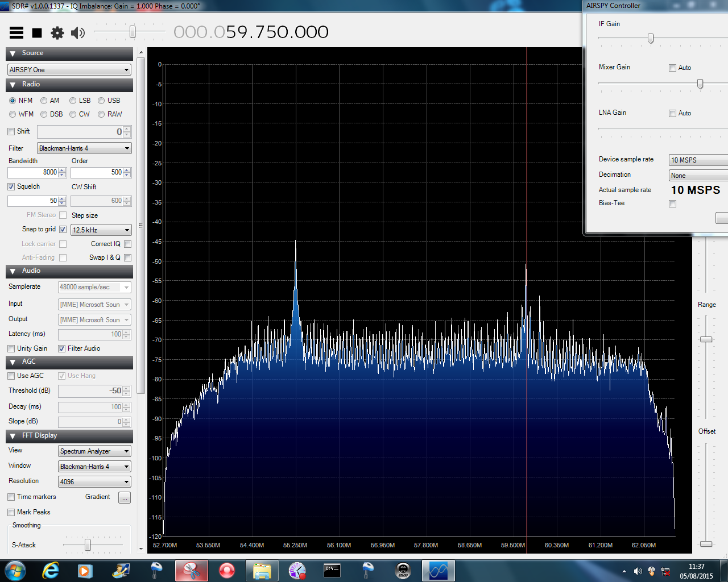
Task: Open the FFT View Spectrum Analyzer dropdown
Action: click(x=94, y=451)
